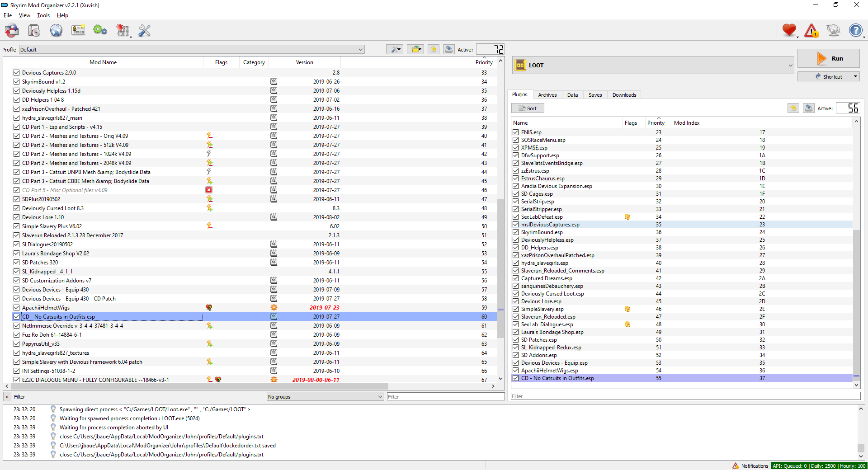This screenshot has height=470, width=868.
Task: Click the heart flag icon on ApachiiHelmetWigs
Action: tap(209, 307)
